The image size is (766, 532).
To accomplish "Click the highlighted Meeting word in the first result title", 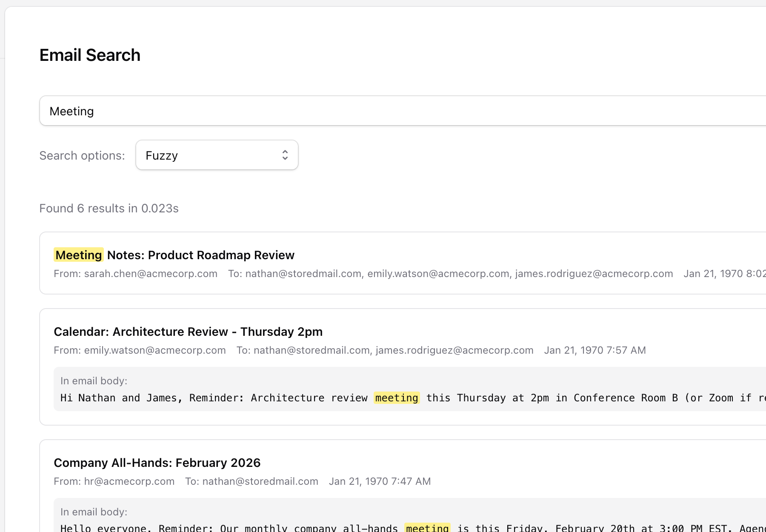I will [79, 255].
